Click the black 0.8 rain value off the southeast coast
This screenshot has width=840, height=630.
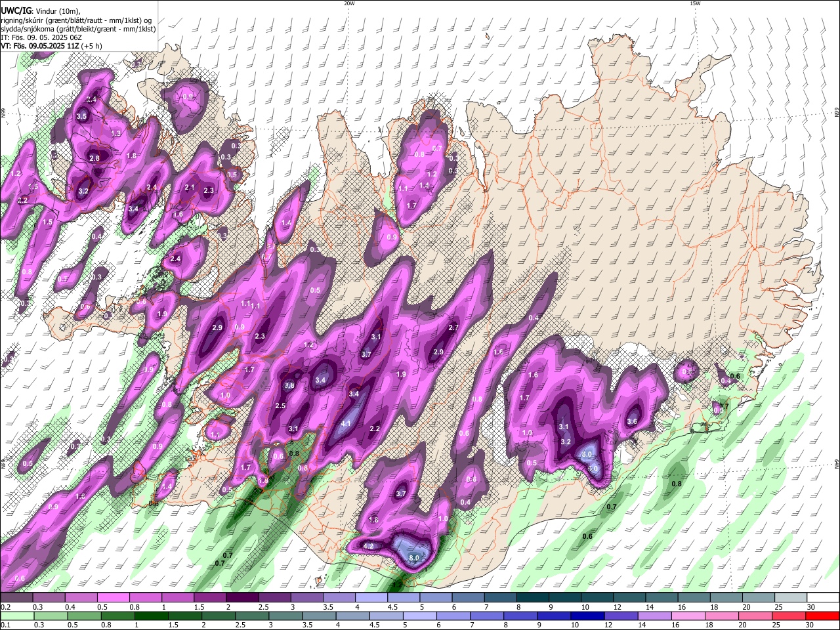(x=677, y=484)
